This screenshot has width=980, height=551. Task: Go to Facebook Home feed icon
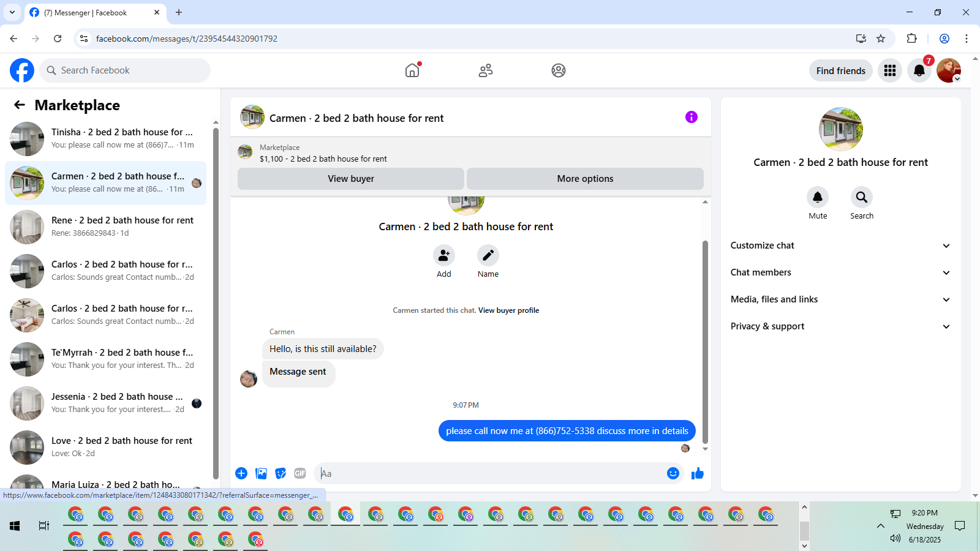coord(412,70)
